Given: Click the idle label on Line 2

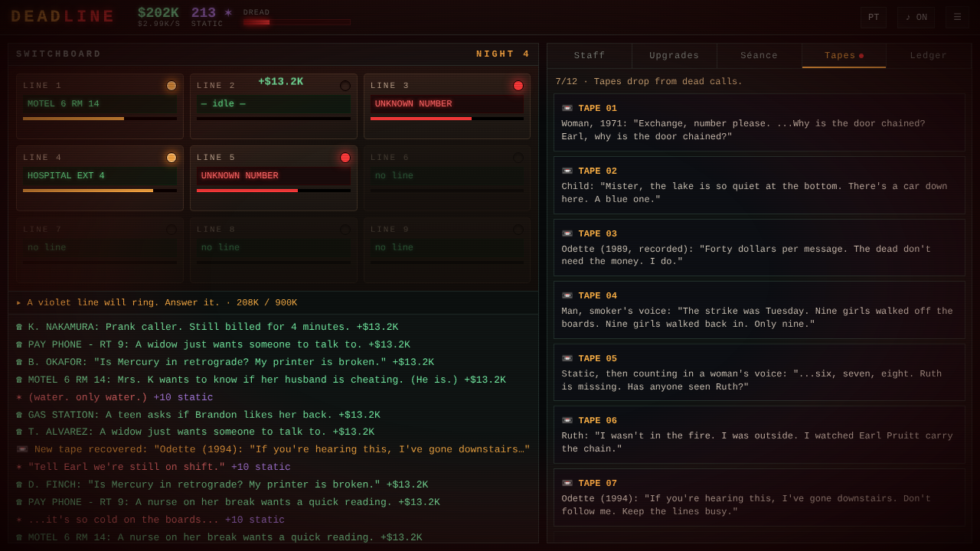Looking at the screenshot, I should point(223,104).
